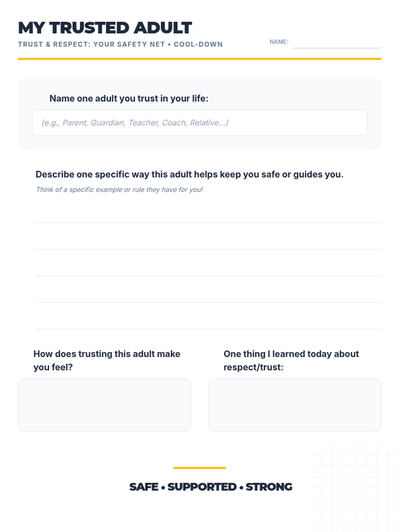This screenshot has width=399, height=532.
Task: Select the 'MY TRUSTED ADULT' title
Action: tap(105, 28)
